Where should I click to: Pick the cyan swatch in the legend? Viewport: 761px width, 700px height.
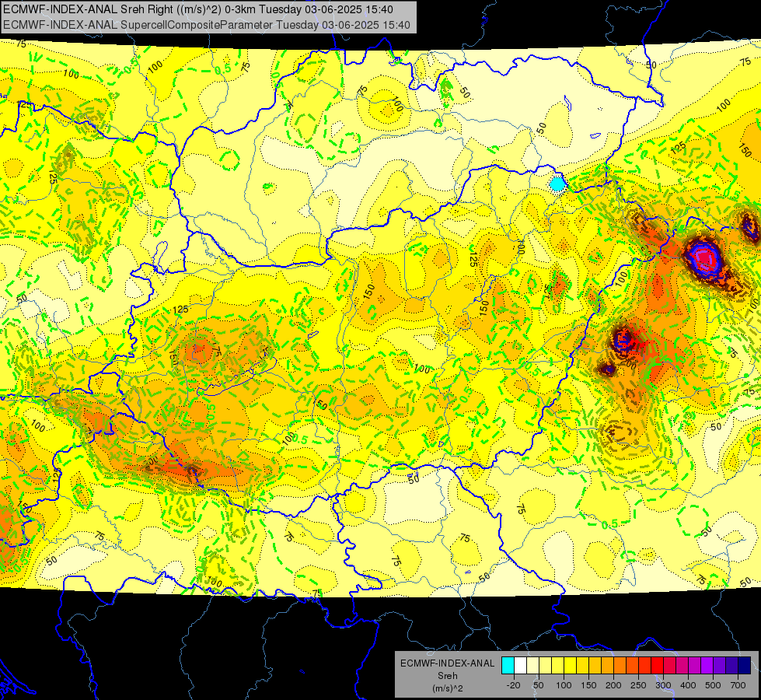coord(508,665)
